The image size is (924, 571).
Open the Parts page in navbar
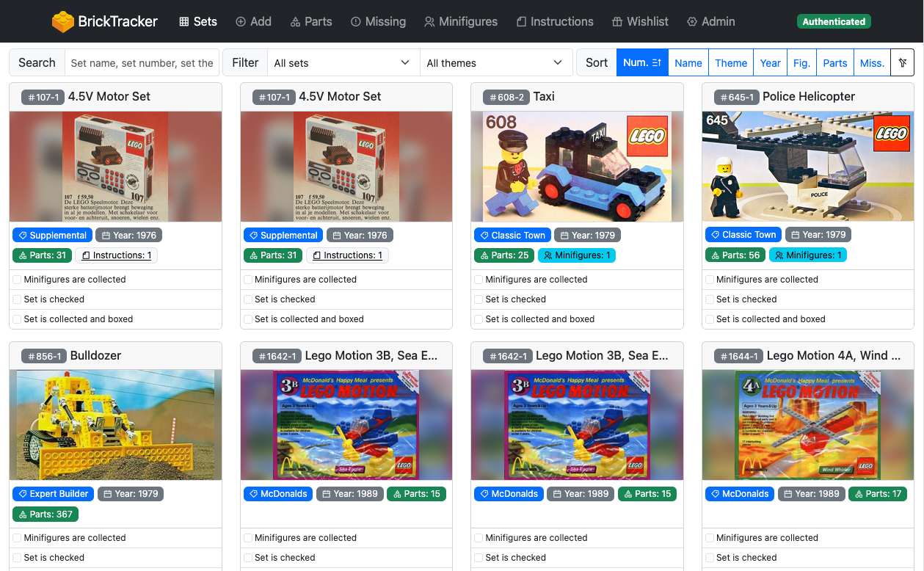(311, 22)
